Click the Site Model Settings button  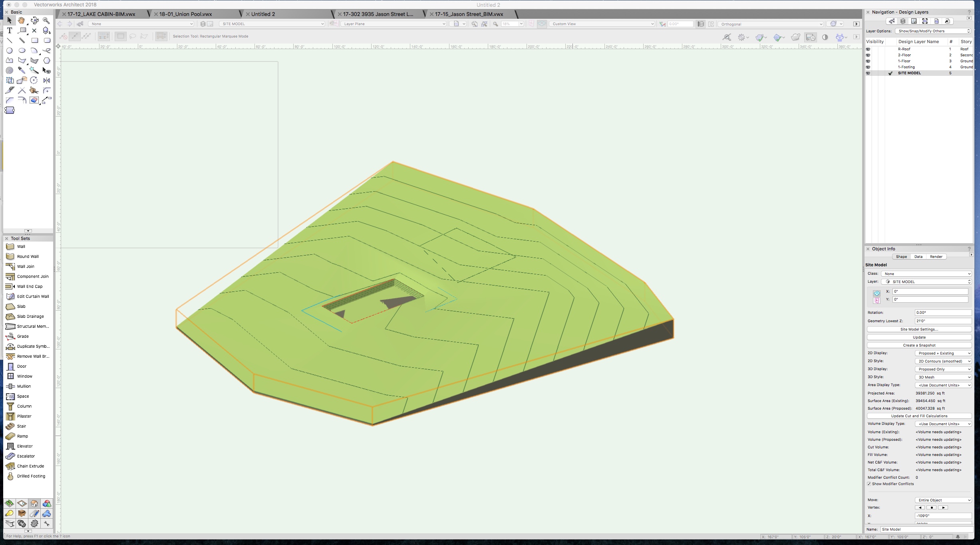point(919,329)
